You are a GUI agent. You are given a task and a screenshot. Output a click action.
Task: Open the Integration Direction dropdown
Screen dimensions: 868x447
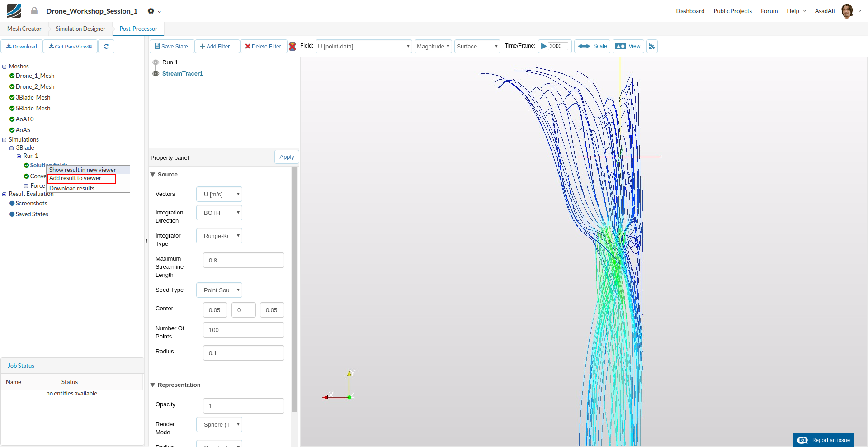click(x=219, y=213)
